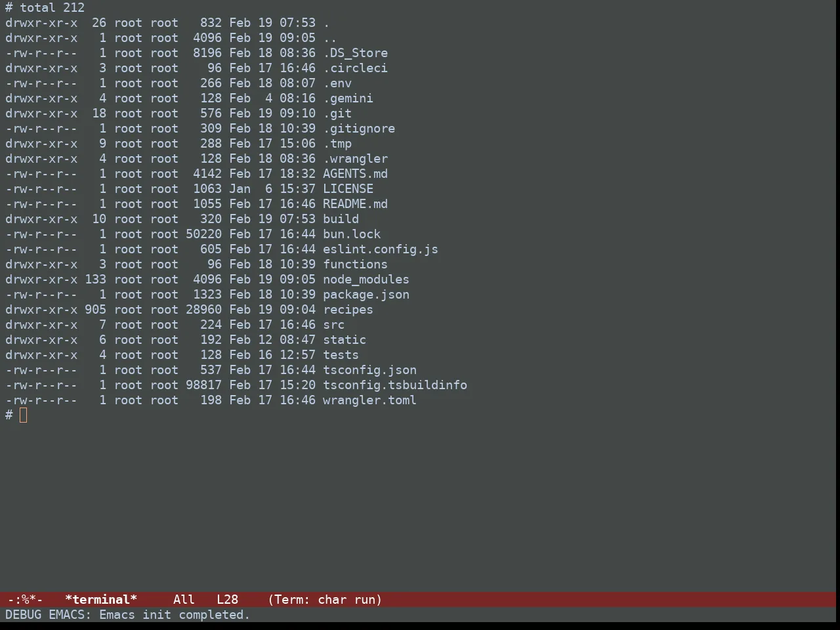
Task: Click the (Term: char run) mode indicator
Action: pyautogui.click(x=325, y=599)
